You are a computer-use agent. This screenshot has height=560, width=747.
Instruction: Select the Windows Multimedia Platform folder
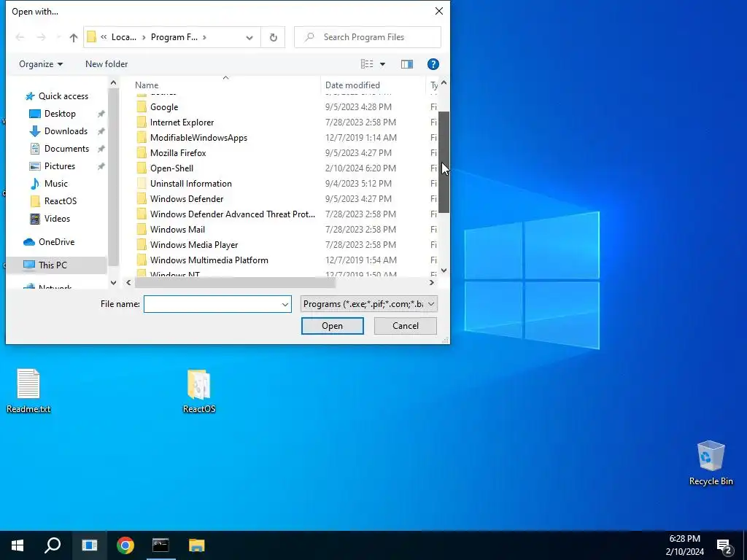209,260
